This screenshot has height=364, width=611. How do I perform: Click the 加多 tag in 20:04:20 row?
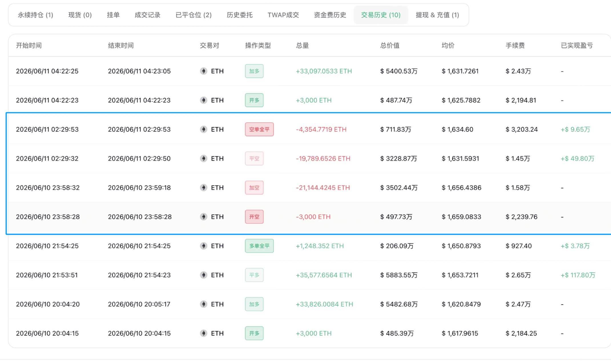tap(254, 304)
